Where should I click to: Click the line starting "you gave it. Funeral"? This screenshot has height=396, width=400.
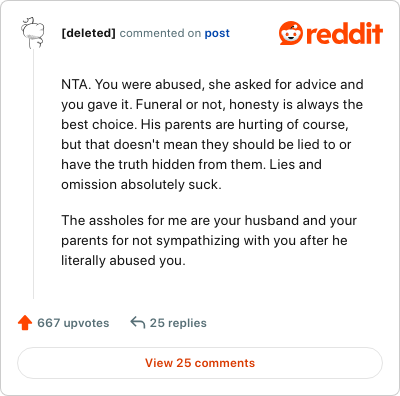point(212,104)
